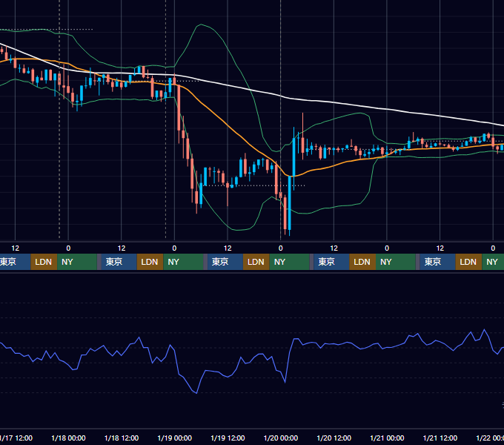The image size is (504, 445).
Task: Click the 1/18 12:00 date label
Action: tap(122, 438)
